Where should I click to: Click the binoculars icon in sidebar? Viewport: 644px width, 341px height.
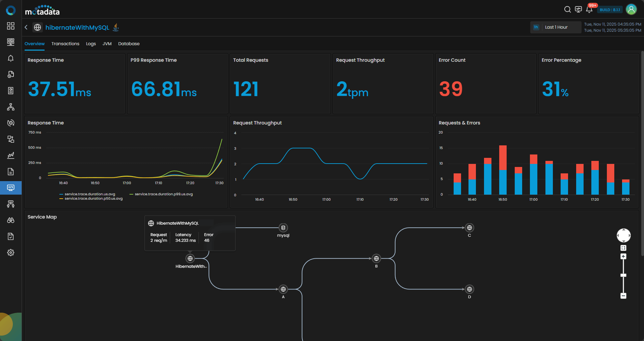click(11, 220)
